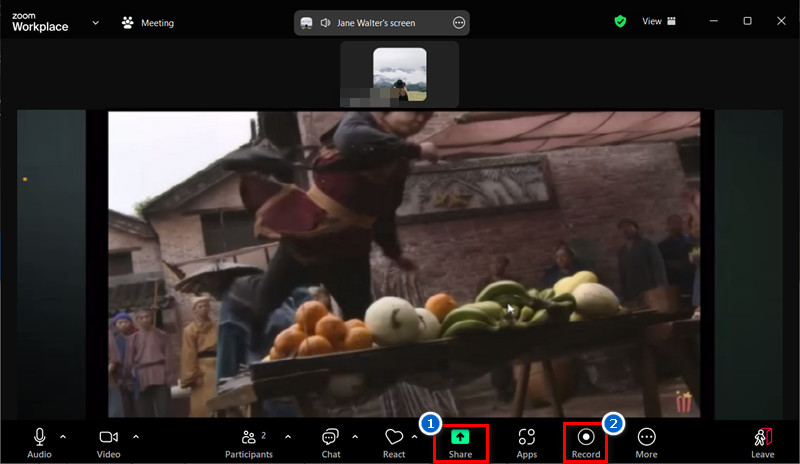Open the More options menu
This screenshot has height=464, width=800.
646,443
